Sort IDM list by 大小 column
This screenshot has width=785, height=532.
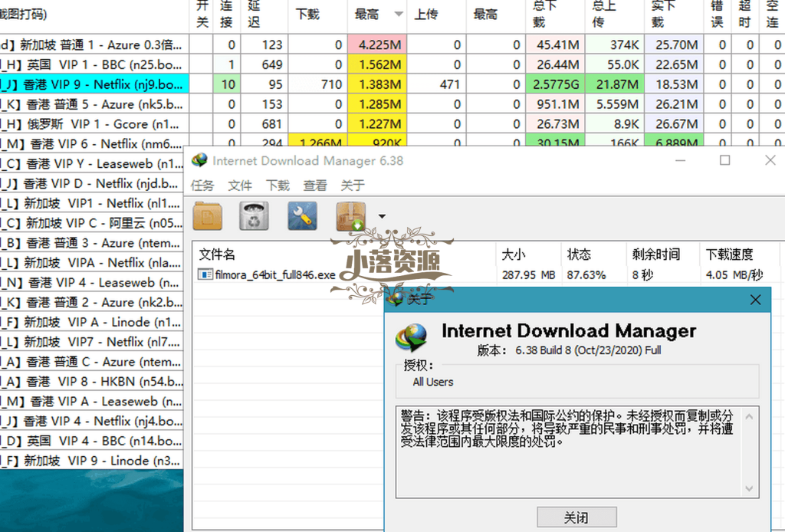coord(528,255)
